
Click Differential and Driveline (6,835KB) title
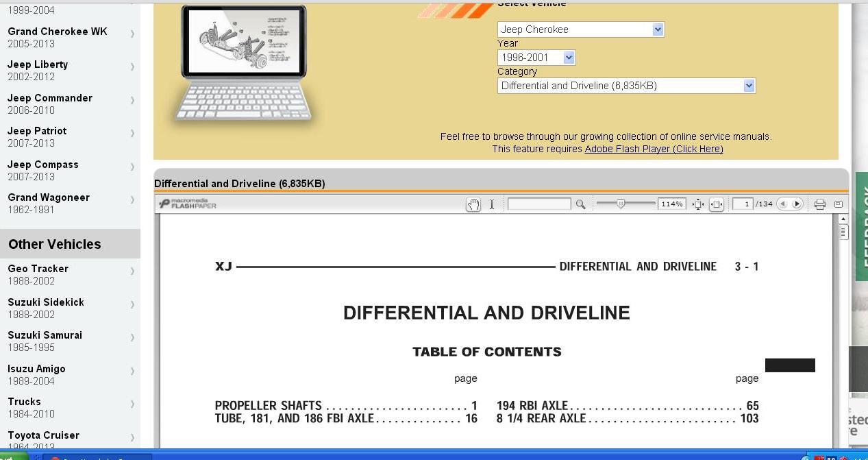[x=239, y=184]
